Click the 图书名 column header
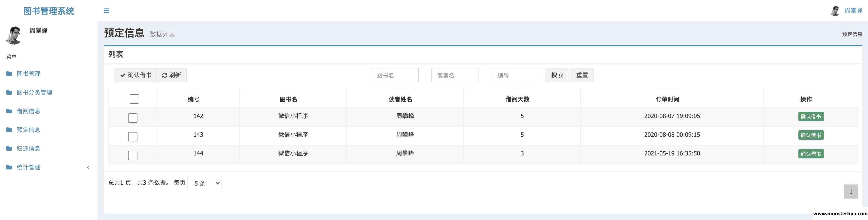The width and height of the screenshot is (868, 220). 288,99
